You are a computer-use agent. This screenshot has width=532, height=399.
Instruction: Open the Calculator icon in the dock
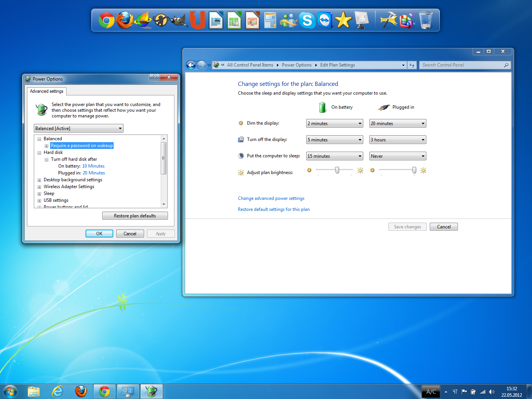tap(270, 20)
